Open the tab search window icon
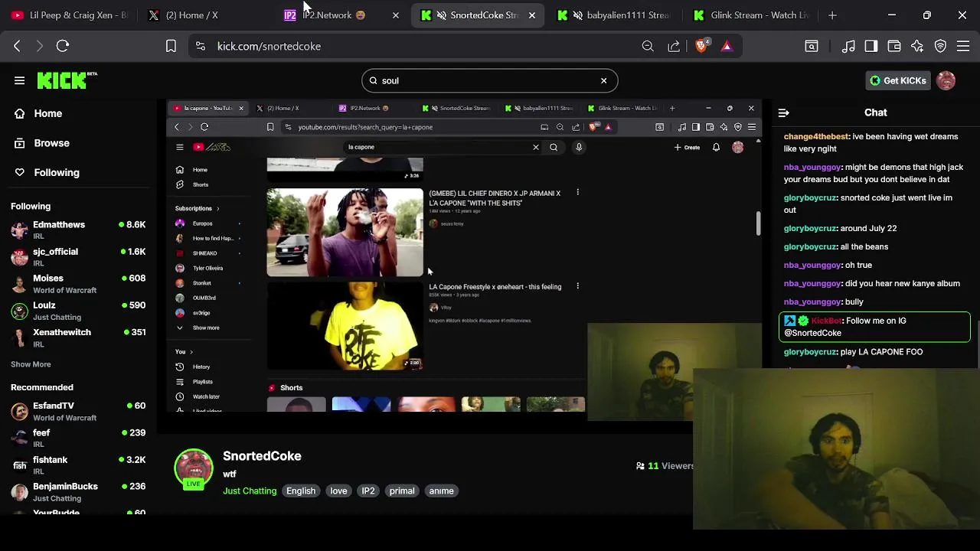The image size is (980, 551). click(x=812, y=46)
